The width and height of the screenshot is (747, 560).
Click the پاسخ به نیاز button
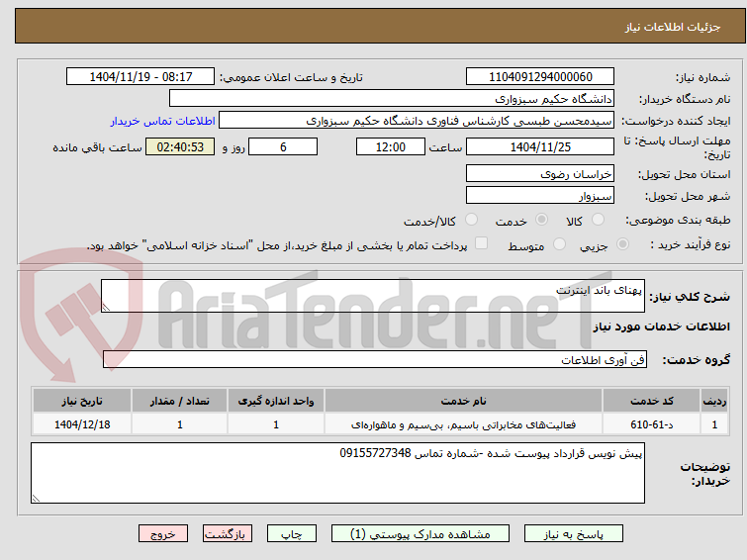click(574, 534)
